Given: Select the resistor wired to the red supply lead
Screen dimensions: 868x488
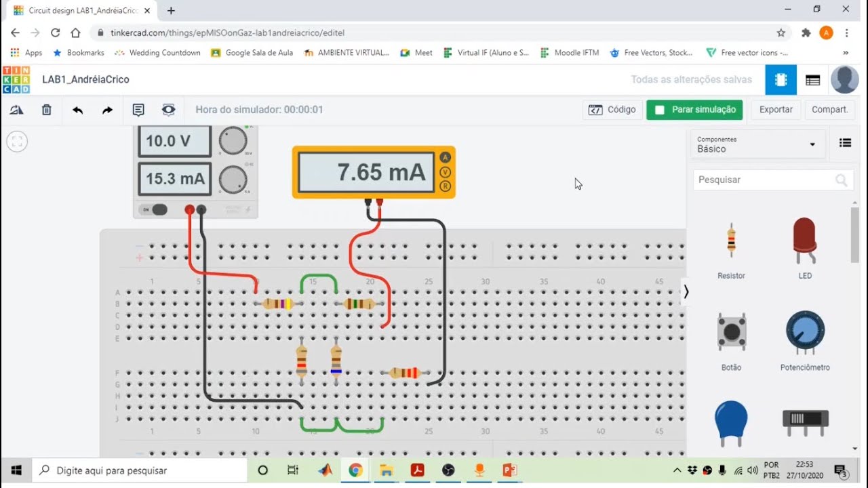Looking at the screenshot, I should coord(278,304).
